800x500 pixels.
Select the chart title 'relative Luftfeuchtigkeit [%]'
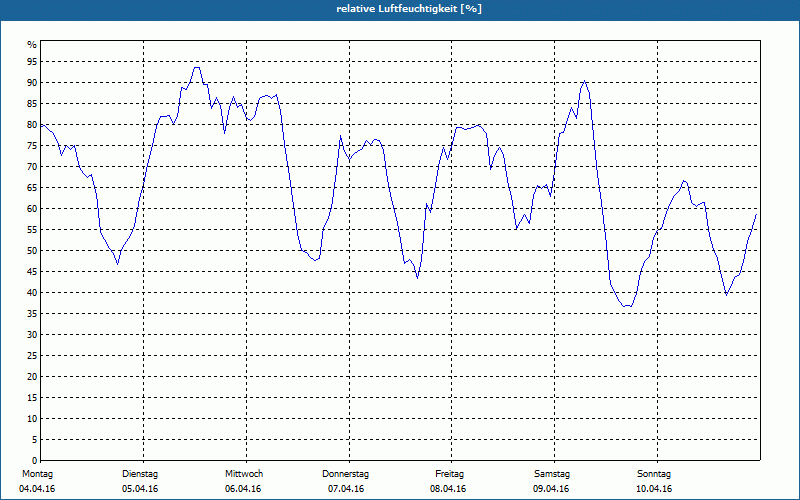coord(409,9)
